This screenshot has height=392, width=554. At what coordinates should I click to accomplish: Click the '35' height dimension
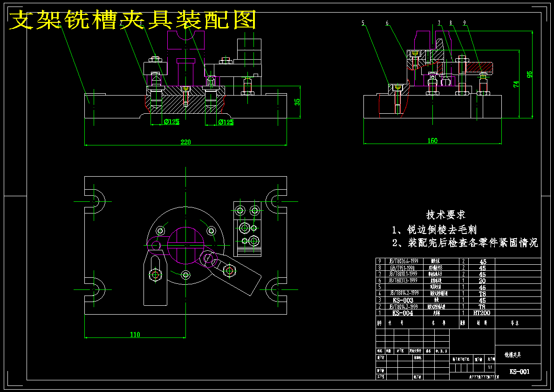pos(297,102)
